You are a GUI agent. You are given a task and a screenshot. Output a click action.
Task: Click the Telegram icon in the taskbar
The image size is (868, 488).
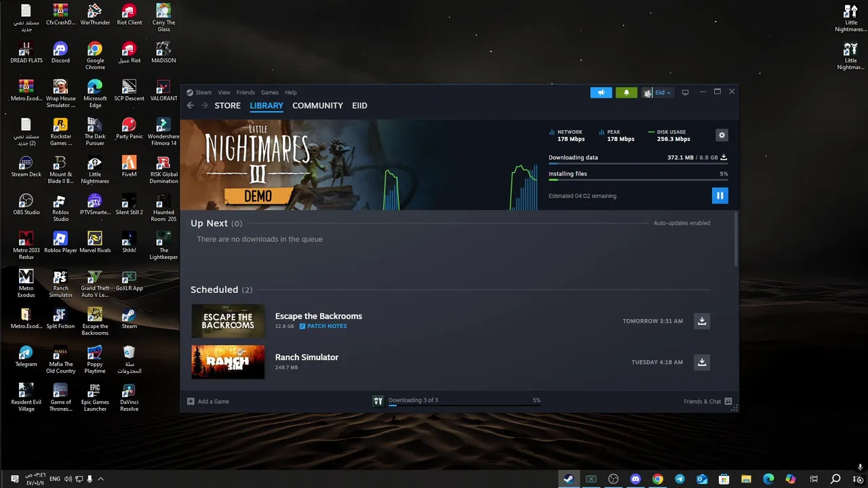coord(679,479)
